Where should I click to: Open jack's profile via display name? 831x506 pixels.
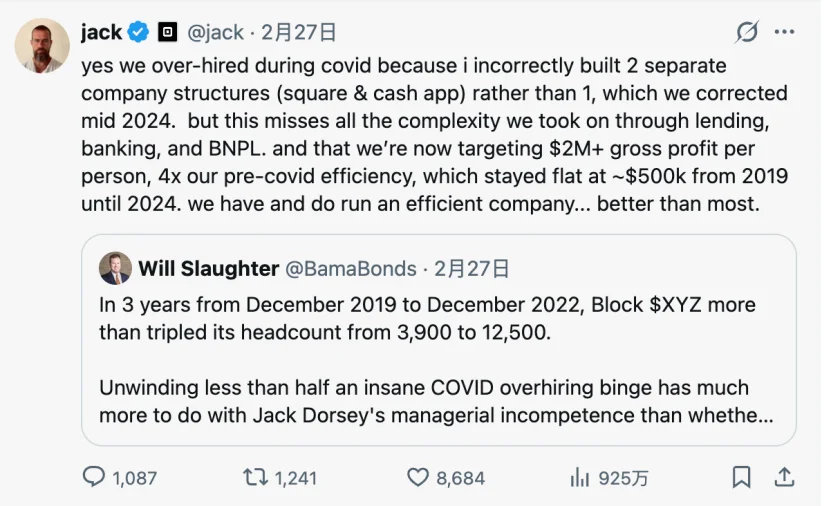tap(101, 32)
